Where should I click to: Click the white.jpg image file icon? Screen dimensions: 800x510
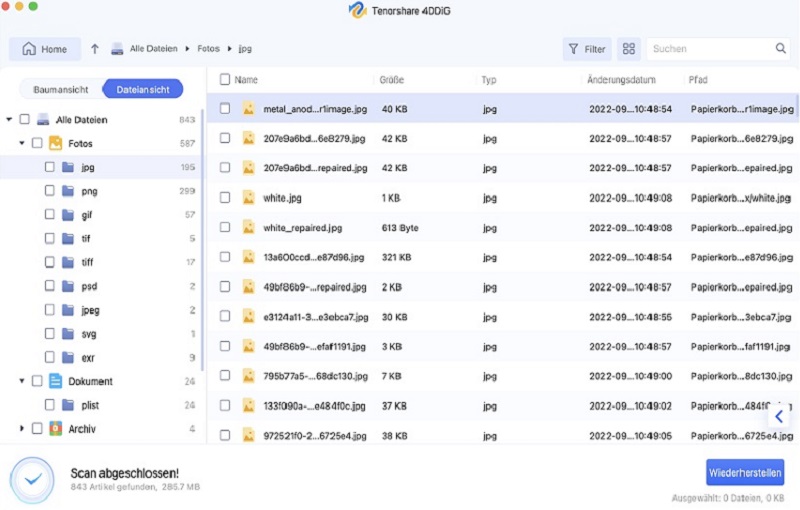pyautogui.click(x=248, y=198)
